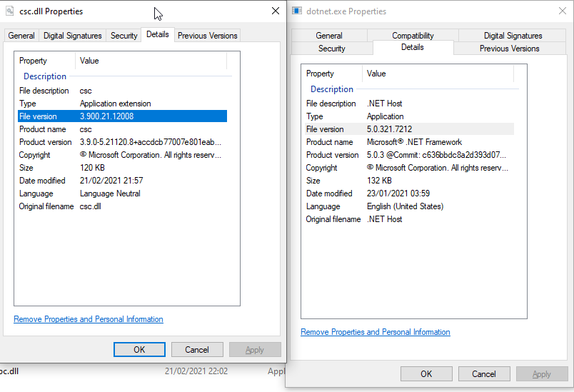The height and width of the screenshot is (392, 574).
Task: Select File version 5.0.321.7212 row
Action: pyautogui.click(x=409, y=129)
